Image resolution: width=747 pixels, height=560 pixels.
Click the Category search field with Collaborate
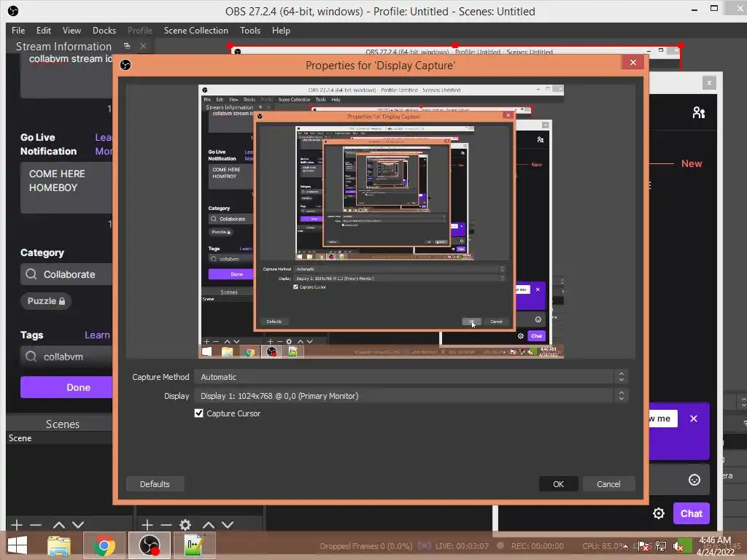pos(66,274)
